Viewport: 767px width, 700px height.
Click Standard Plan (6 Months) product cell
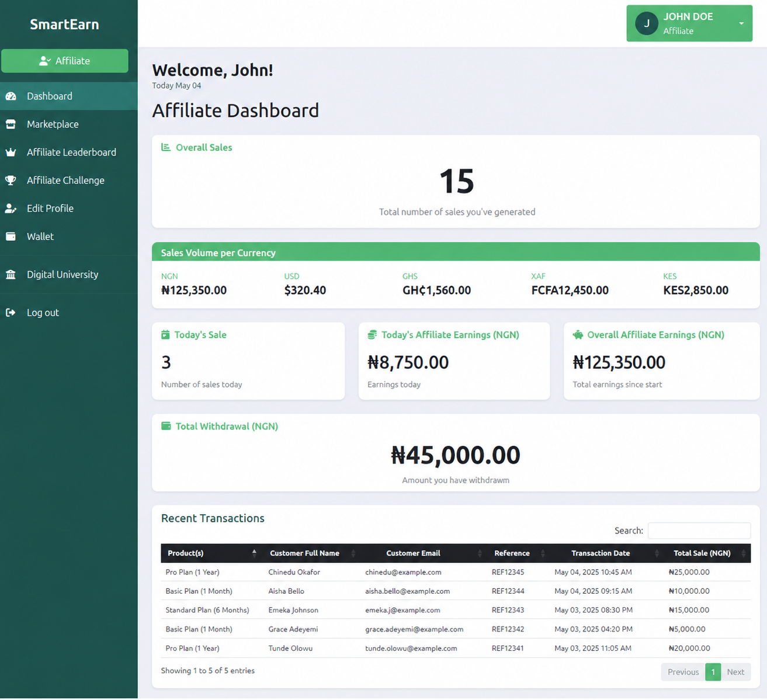point(207,610)
